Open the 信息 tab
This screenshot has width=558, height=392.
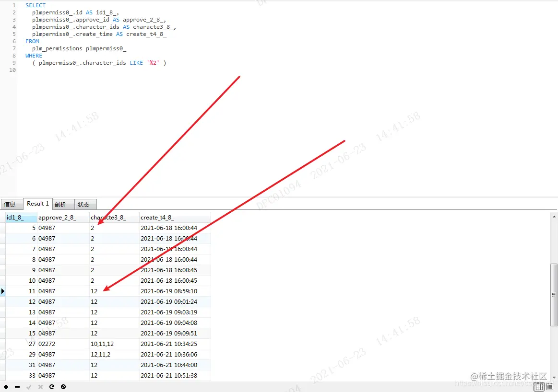coord(12,204)
